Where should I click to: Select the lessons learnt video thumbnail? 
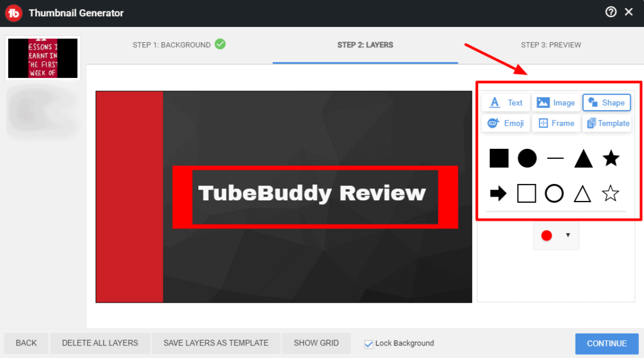pyautogui.click(x=43, y=58)
